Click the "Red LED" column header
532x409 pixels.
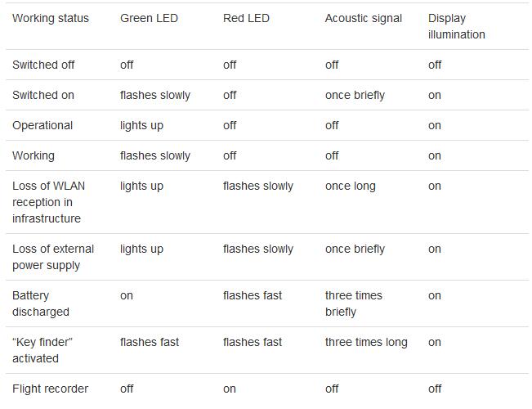(245, 18)
